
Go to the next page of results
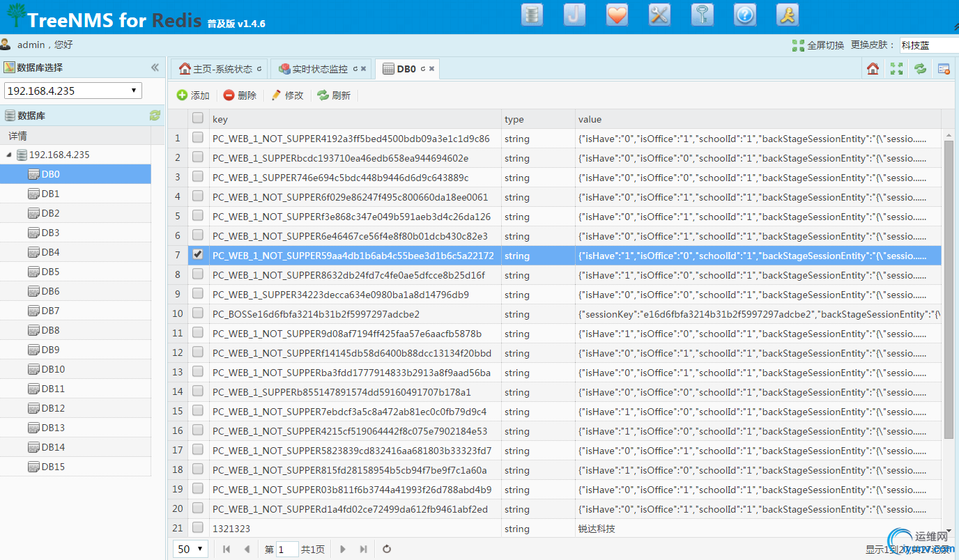(342, 550)
